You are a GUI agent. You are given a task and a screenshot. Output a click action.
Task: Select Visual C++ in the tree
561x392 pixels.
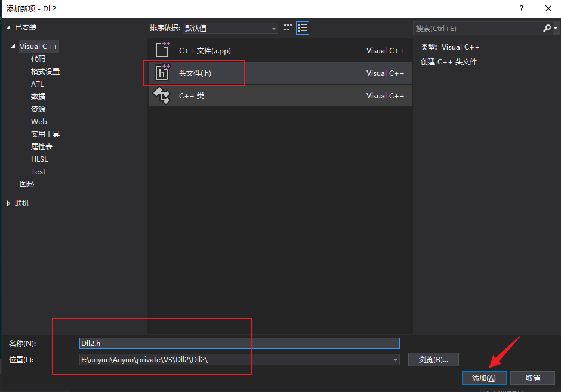38,47
